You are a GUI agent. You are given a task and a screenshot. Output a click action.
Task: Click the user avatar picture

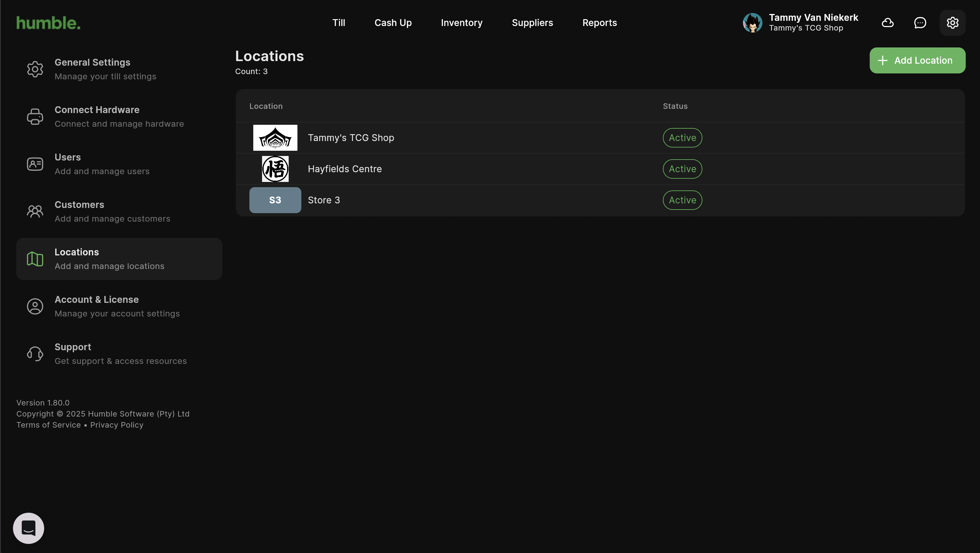[752, 23]
